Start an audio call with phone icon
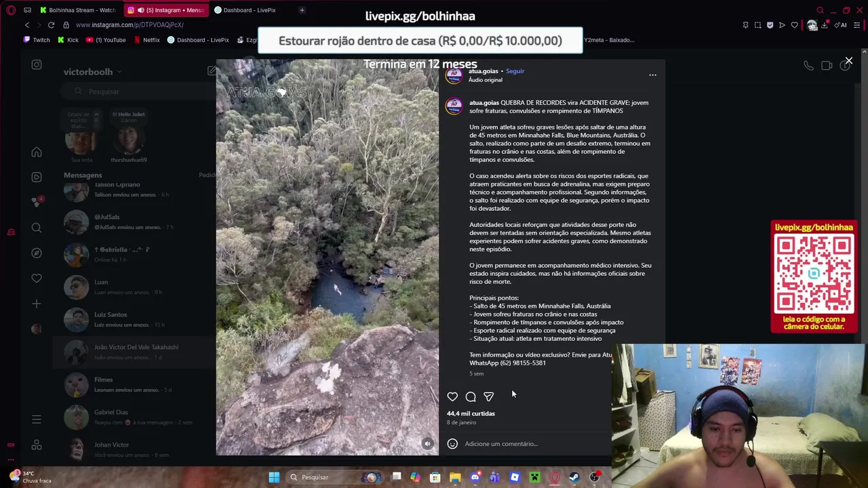The image size is (868, 488). pos(808,66)
